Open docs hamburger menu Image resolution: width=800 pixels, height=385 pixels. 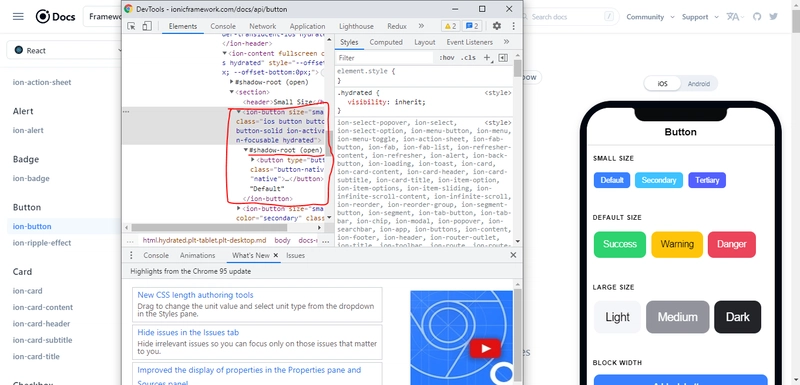[x=18, y=17]
